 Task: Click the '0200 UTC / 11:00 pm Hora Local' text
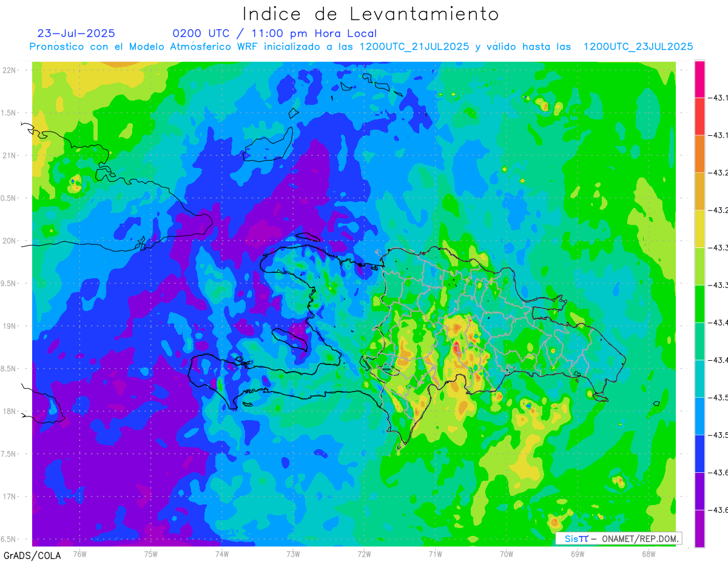275,33
